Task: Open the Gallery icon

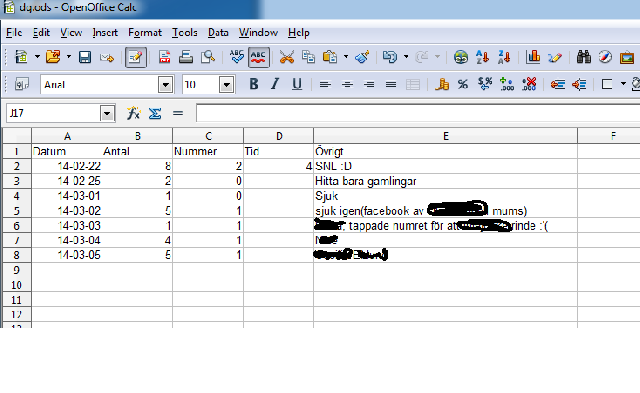Action: pos(627,58)
